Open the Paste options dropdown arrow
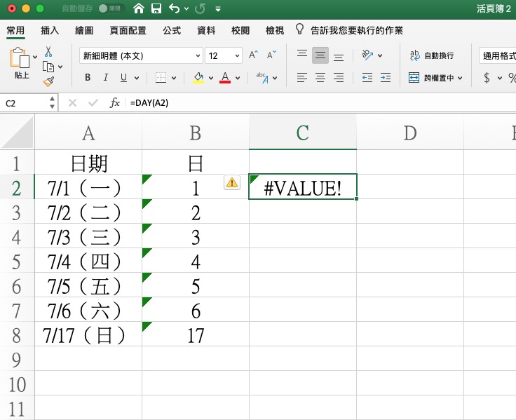This screenshot has width=516, height=420. [x=35, y=57]
